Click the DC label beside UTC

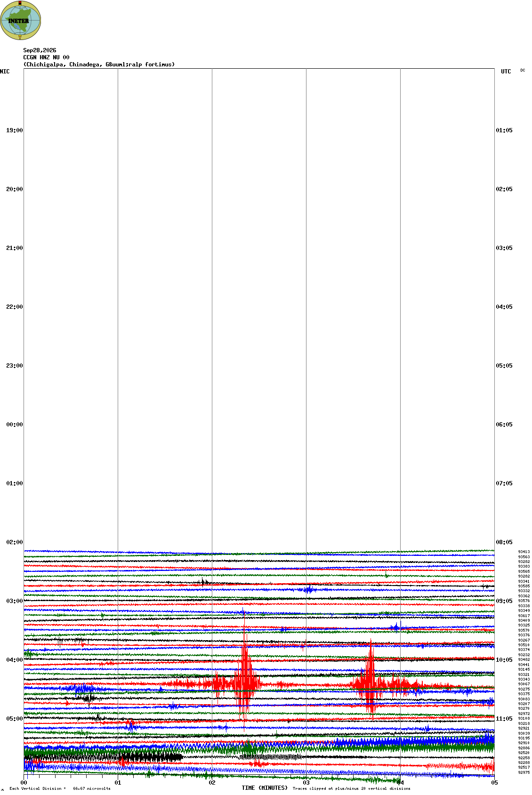tap(523, 70)
